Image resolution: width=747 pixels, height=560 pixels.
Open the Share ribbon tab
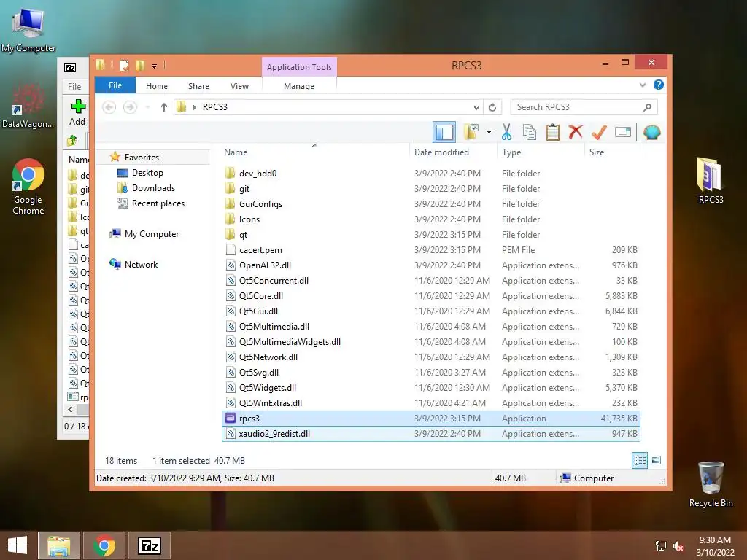coord(198,86)
